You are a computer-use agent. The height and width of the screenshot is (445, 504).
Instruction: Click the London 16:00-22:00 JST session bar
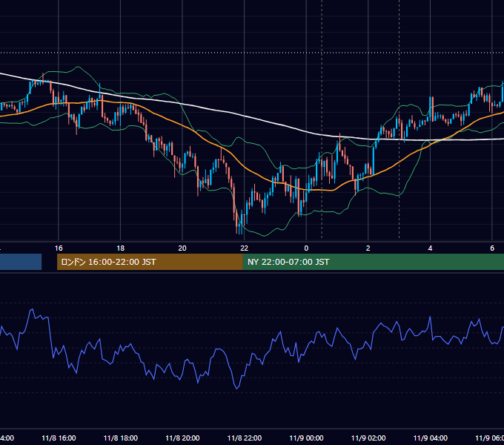click(150, 262)
